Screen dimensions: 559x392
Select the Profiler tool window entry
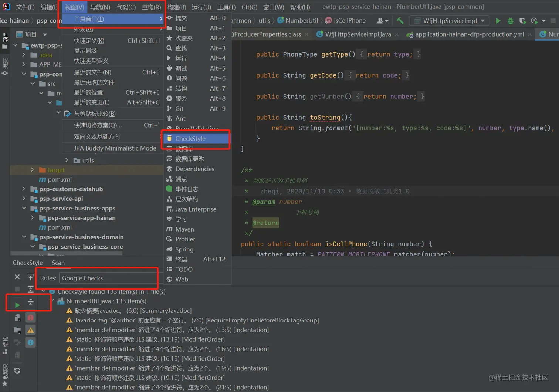(197, 239)
